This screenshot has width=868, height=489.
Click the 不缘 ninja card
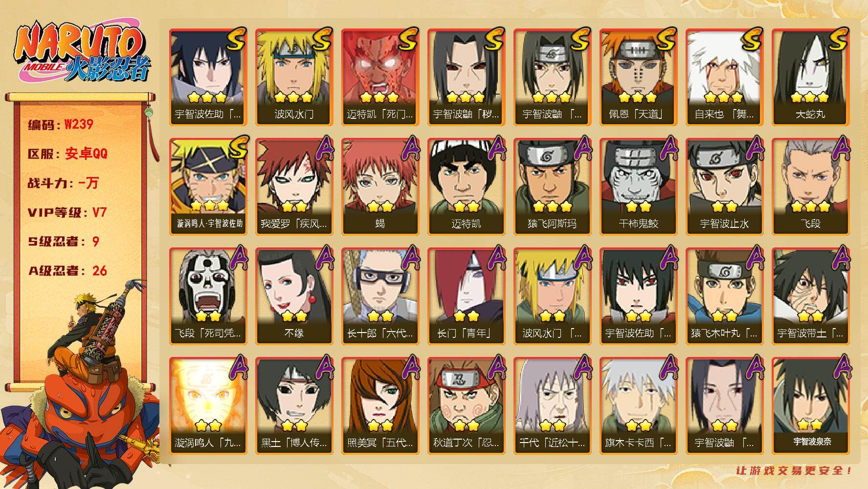294,296
